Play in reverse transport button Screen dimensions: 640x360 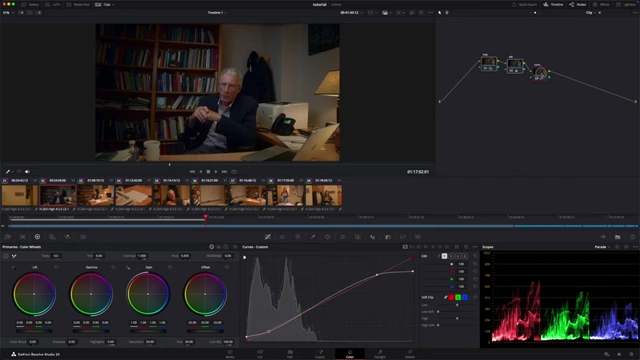(x=200, y=171)
